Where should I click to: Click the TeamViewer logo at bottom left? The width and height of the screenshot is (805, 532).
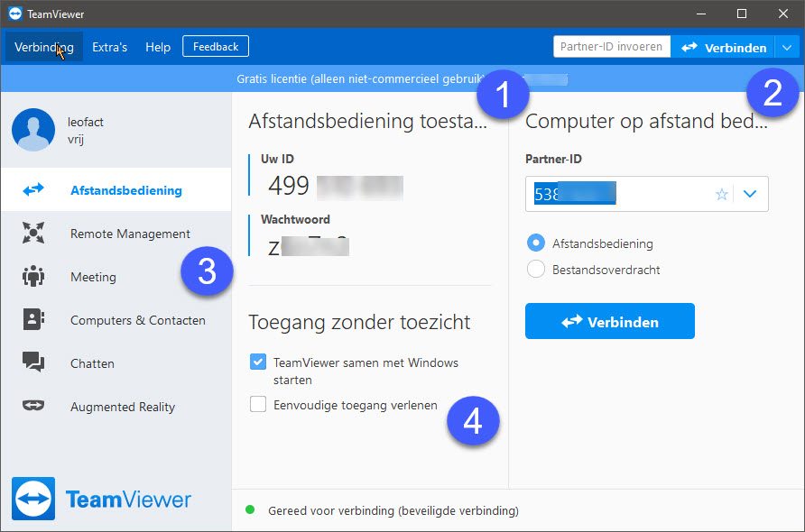coord(101,499)
